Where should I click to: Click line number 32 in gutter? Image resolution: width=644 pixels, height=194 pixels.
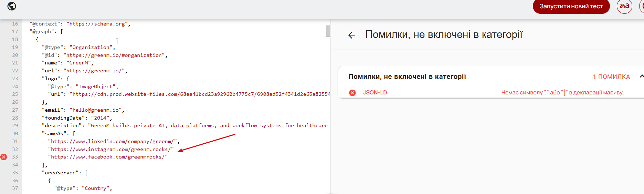click(x=15, y=149)
